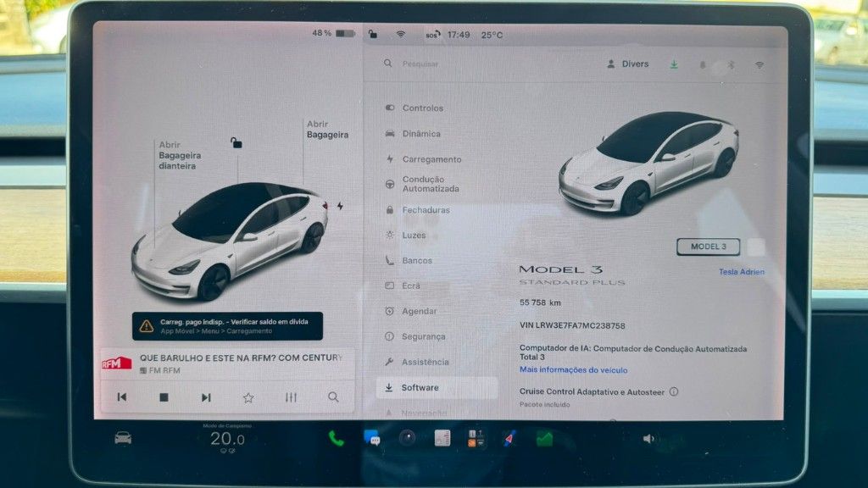
Task: Tap the 25°C outside temperature
Action: 492,35
